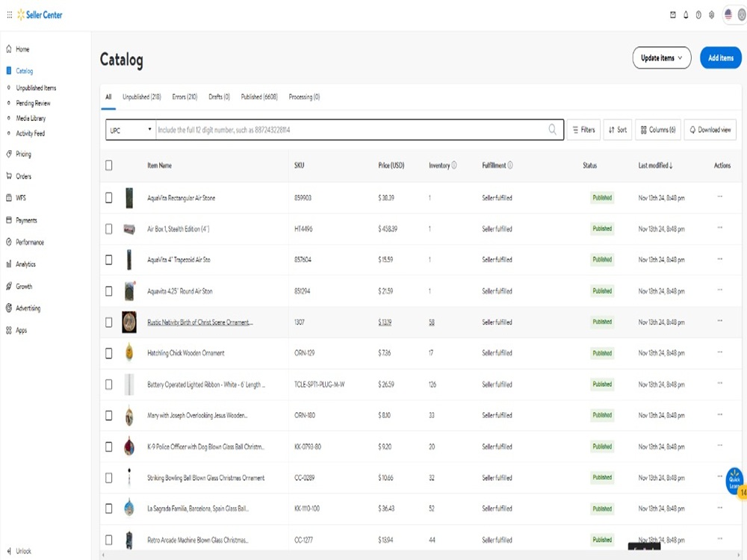Click SKU cell TCLE-SPT1-PLUG-M-W
747x560 pixels.
coord(319,385)
